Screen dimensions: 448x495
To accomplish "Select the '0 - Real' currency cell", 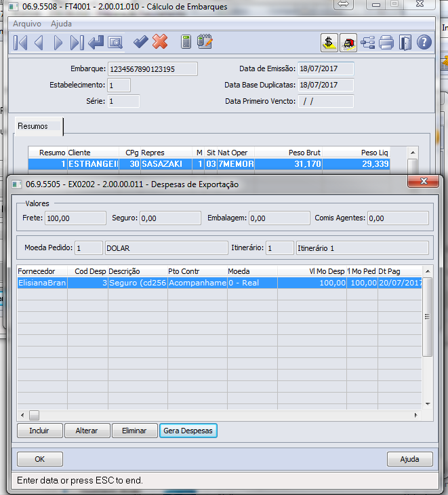I will pos(252,283).
